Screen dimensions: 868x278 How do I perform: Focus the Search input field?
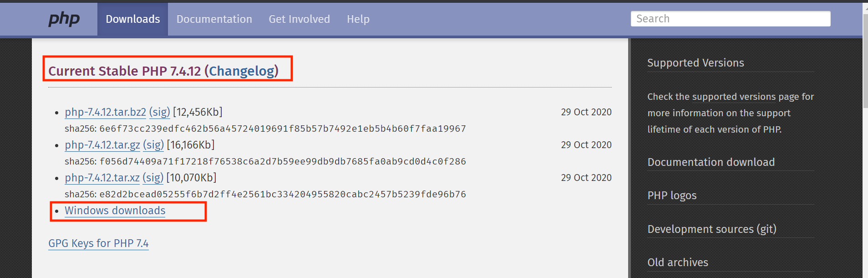pyautogui.click(x=730, y=19)
